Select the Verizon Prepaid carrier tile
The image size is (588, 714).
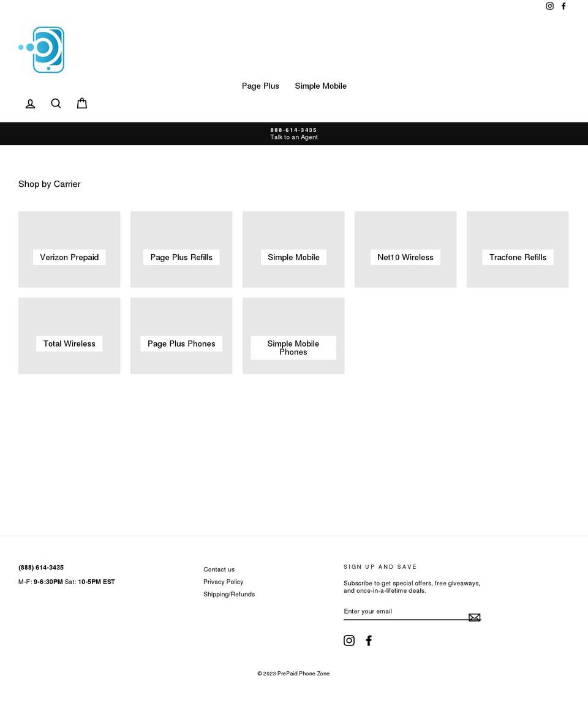pos(69,249)
